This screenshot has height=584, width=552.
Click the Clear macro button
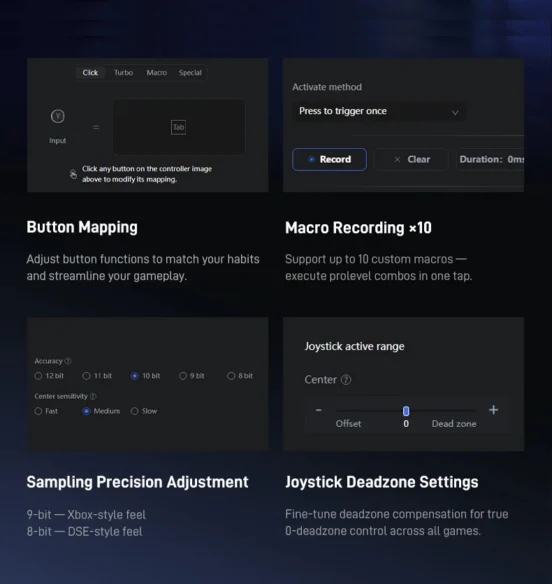point(411,159)
